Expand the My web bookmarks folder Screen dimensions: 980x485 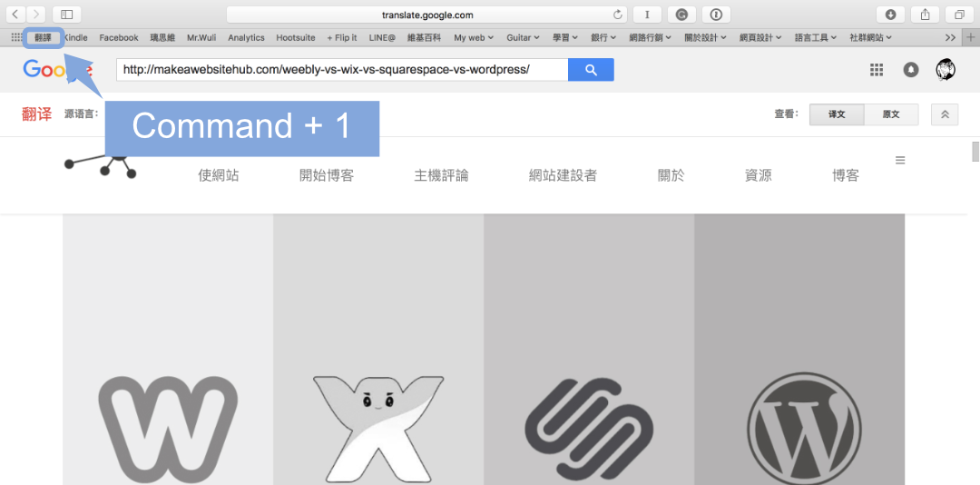(474, 37)
